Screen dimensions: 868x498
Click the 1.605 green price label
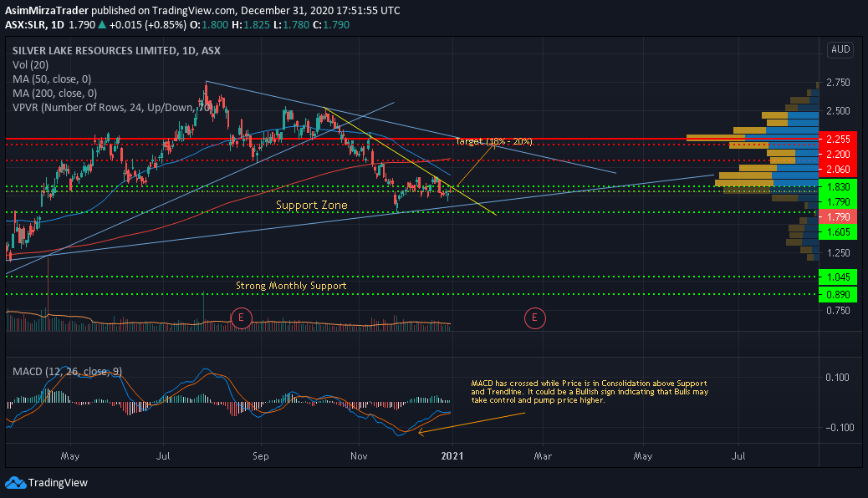[x=838, y=232]
